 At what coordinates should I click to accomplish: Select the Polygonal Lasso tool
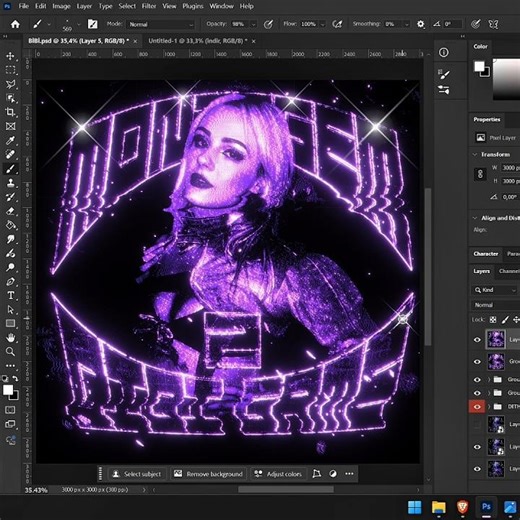[x=10, y=84]
